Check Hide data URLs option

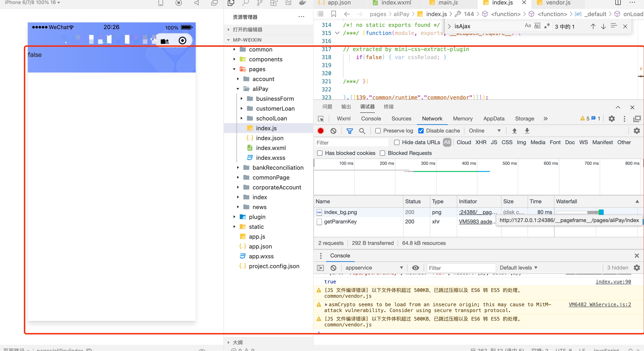[397, 143]
